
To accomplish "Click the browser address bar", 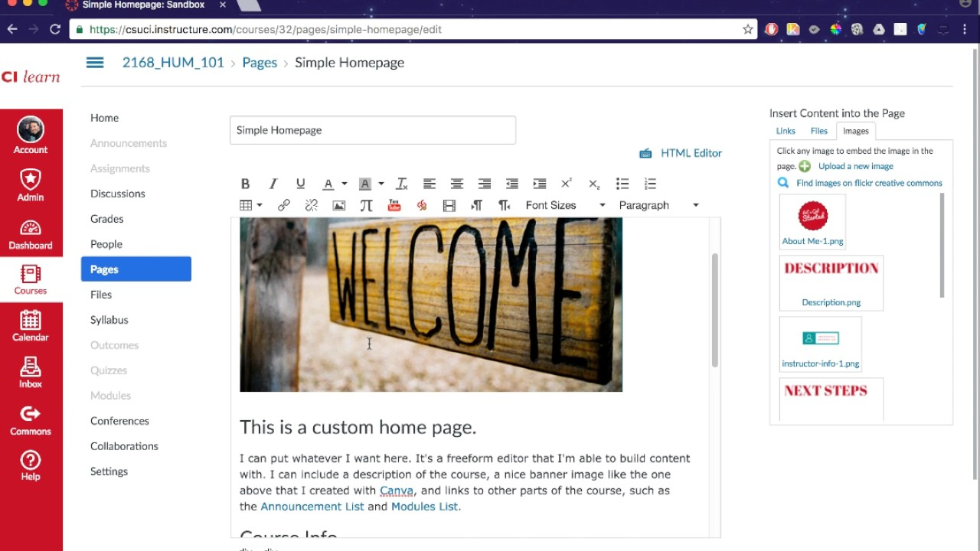I will click(x=413, y=29).
